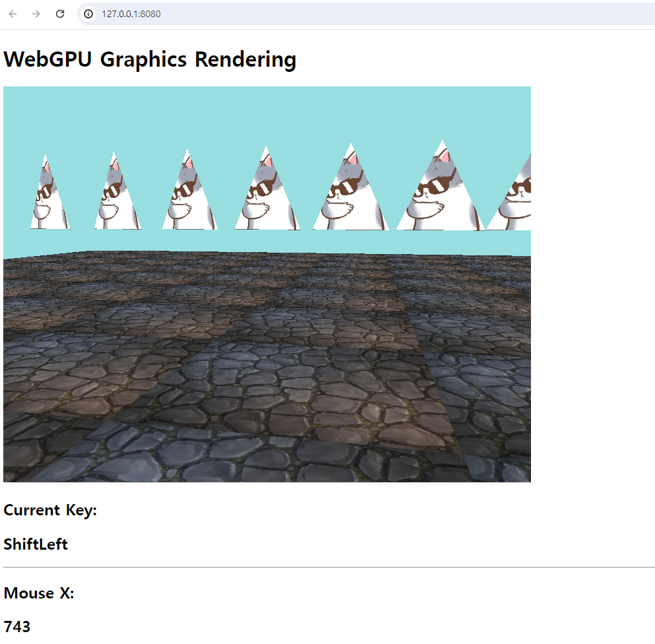Screen dimensions: 655x644
Task: Focus the address bar showing 127.0.0.1:8080
Action: tap(366, 14)
